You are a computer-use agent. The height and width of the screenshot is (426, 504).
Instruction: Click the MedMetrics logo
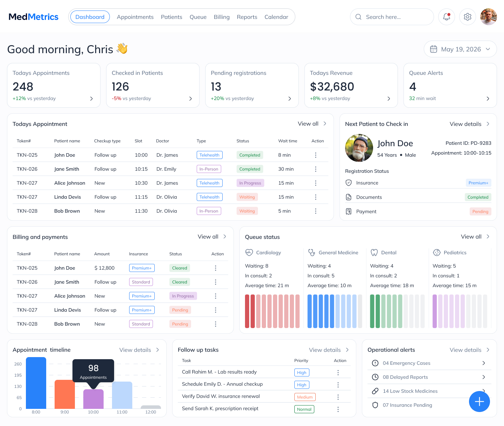[34, 17]
